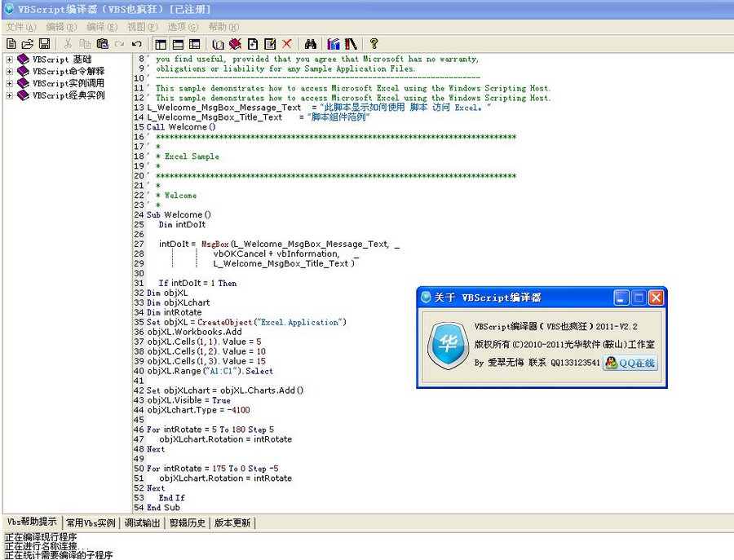734x560 pixels.
Task: Save the script with floppy icon
Action: tap(45, 44)
